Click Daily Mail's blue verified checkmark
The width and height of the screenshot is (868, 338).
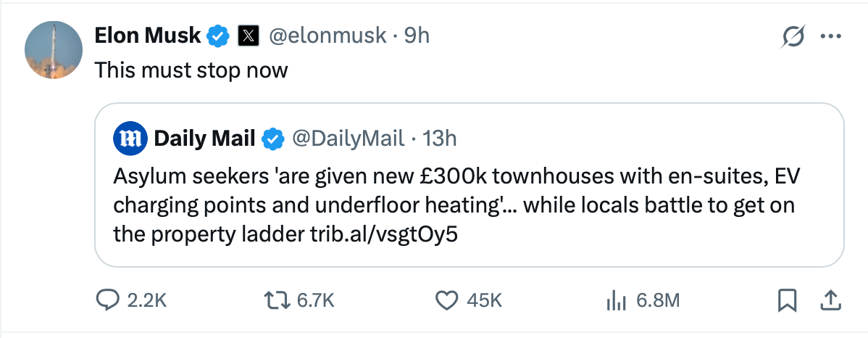pos(272,138)
